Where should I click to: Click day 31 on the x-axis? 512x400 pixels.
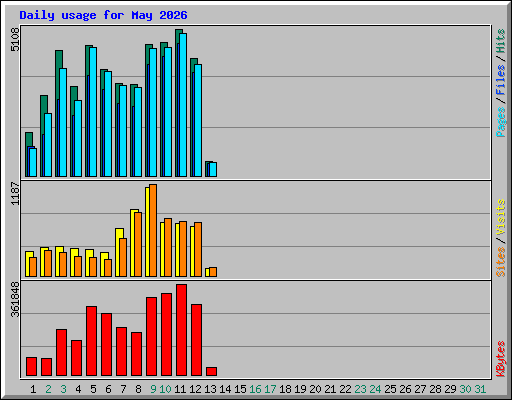[480, 389]
